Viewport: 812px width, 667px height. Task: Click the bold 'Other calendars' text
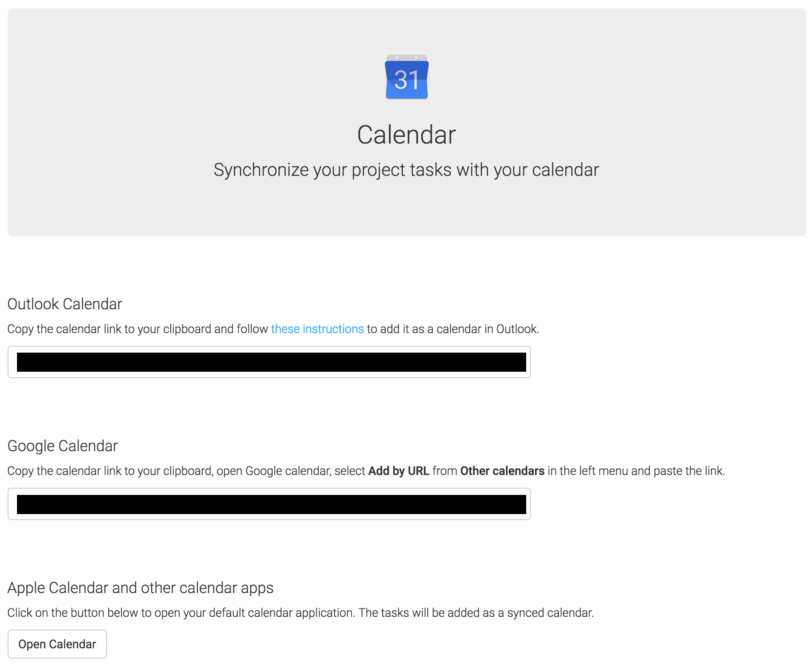502,471
